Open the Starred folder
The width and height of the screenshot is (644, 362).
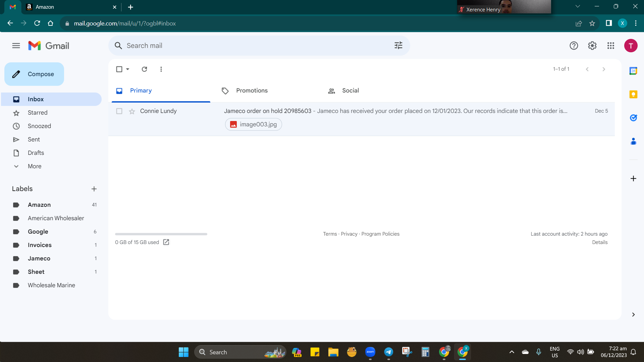point(51,113)
